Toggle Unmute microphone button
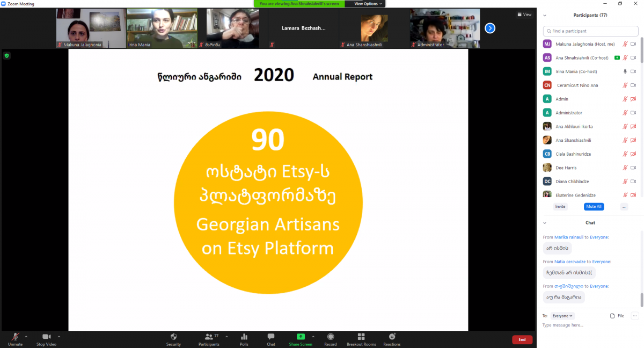644x348 pixels. 15,337
